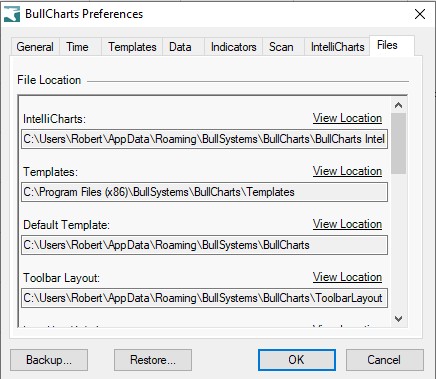Click the BullCharts logo icon in title bar

coord(12,14)
